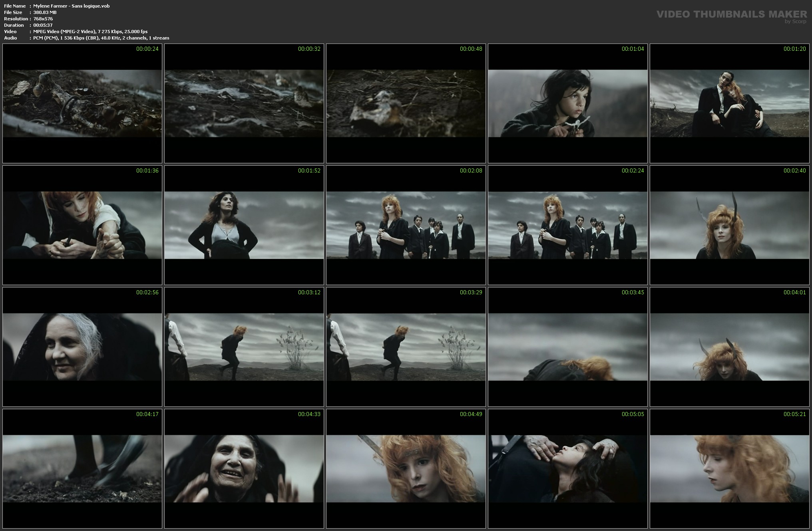Open the laughing woman thumbnail at 00:04:33
Viewport: 812px width, 531px height.
(244, 469)
